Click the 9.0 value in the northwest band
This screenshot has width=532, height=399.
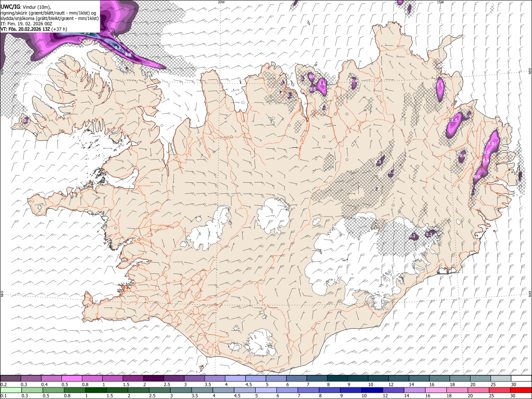click(x=118, y=48)
